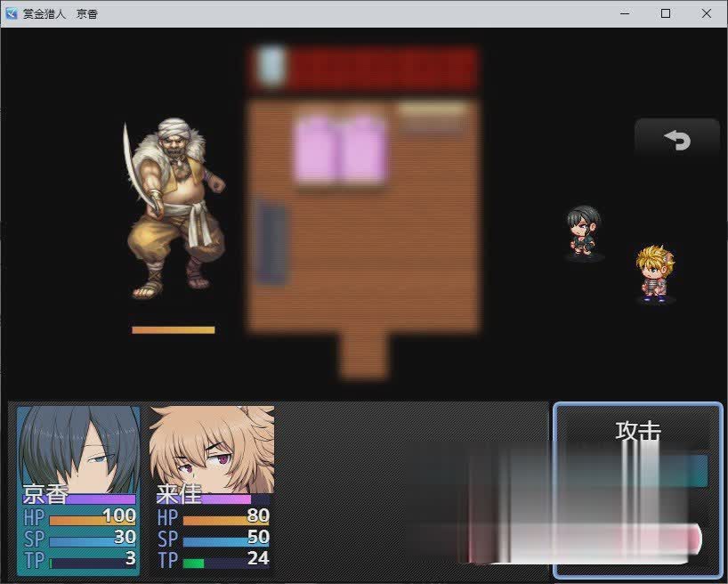Click 京香's HP gauge showing 100
Viewport: 728px width, 584px height.
pyautogui.click(x=92, y=518)
